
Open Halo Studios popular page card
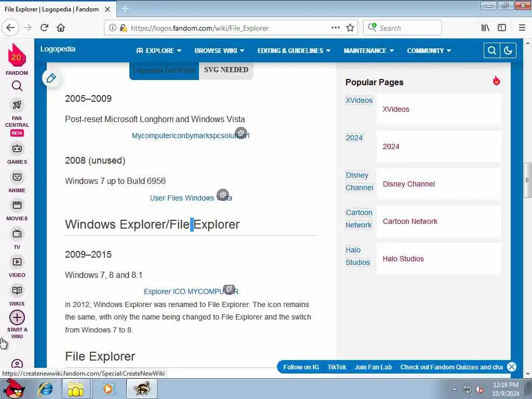pyautogui.click(x=438, y=259)
